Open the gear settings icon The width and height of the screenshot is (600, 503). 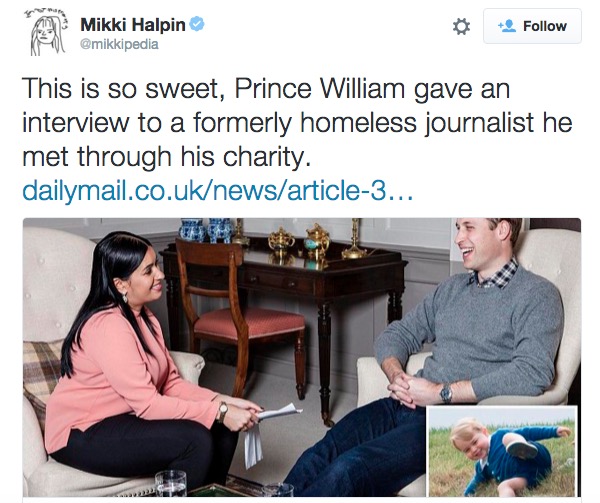tap(461, 27)
